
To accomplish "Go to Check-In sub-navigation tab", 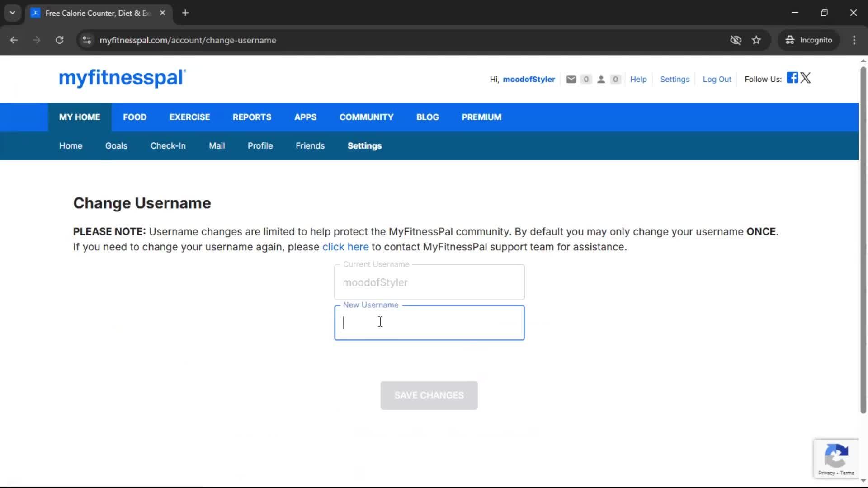I will (x=168, y=146).
